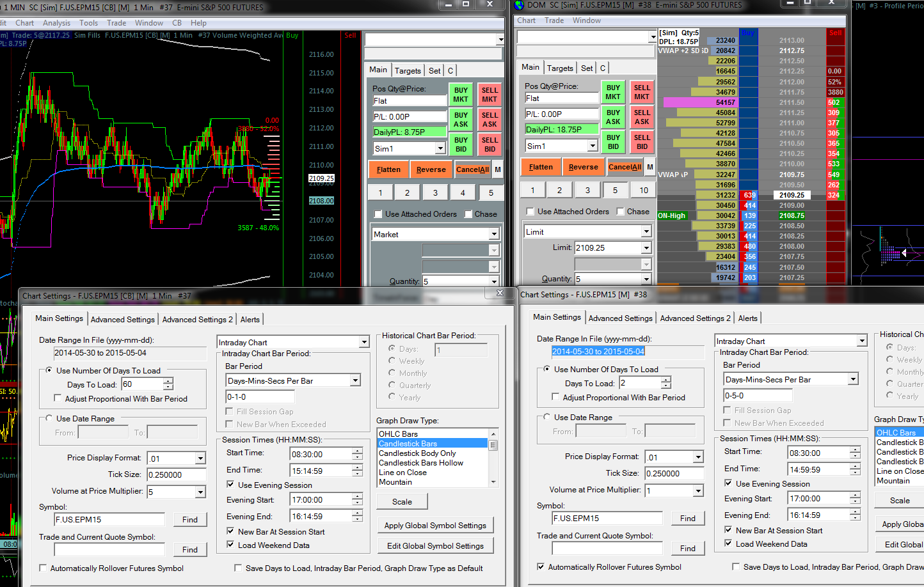Open the Market order type dropdown

pyautogui.click(x=494, y=235)
